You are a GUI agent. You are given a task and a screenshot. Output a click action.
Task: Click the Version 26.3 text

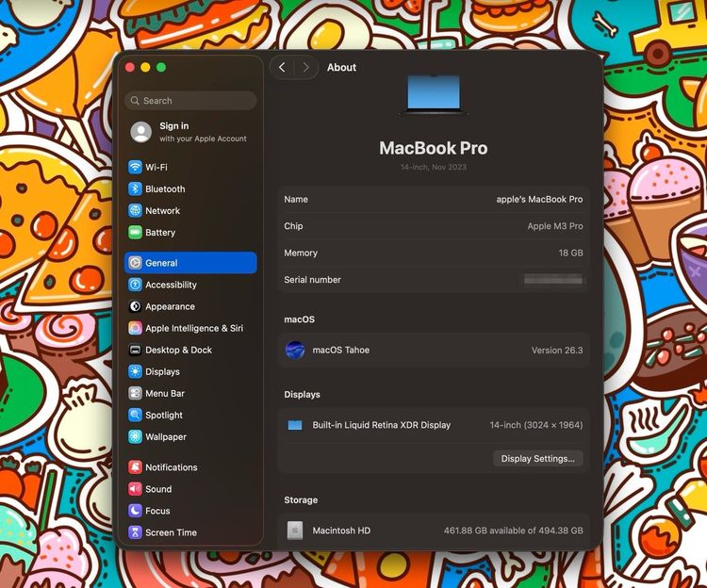pos(557,351)
